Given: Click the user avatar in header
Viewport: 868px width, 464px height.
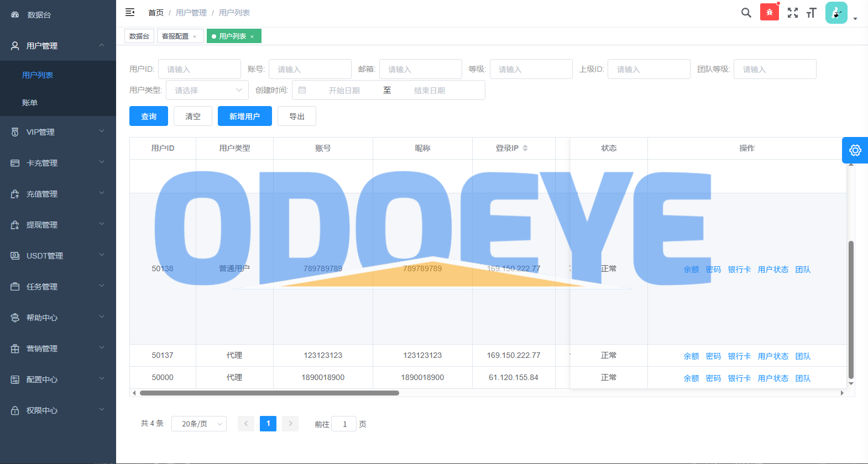Looking at the screenshot, I should [x=836, y=13].
